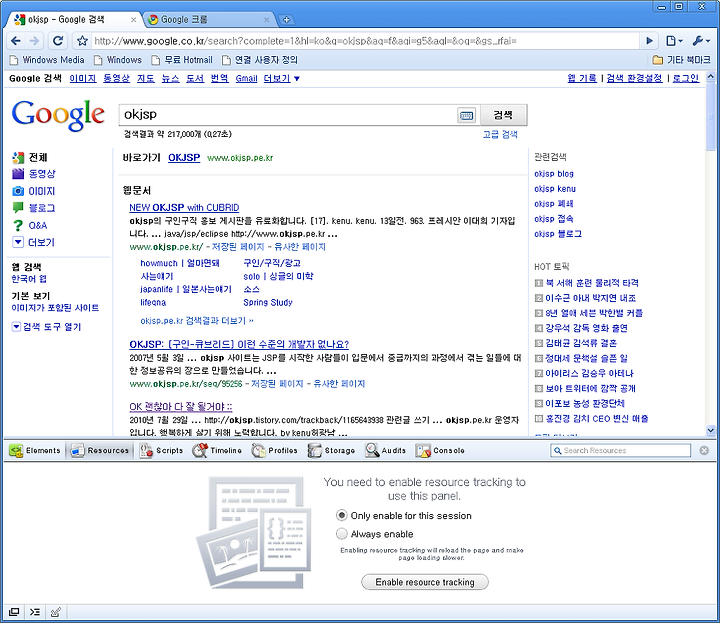Screen dimensions: 720x623
Task: Close the 'okjsp - Google 검색' tab
Action: coord(133,20)
